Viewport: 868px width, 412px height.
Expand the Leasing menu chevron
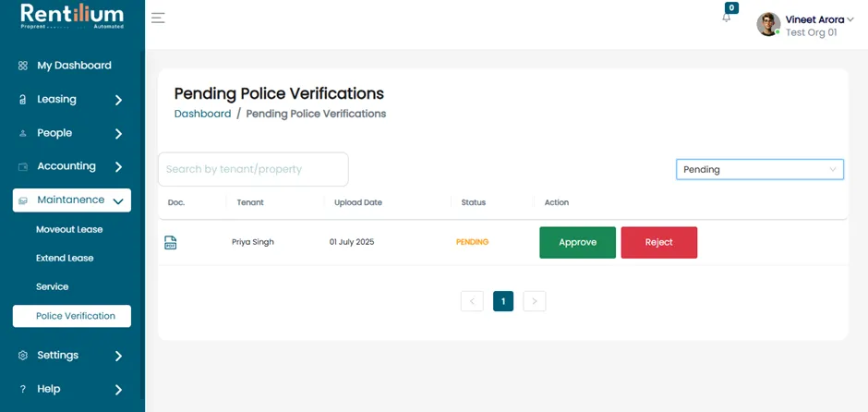point(118,101)
